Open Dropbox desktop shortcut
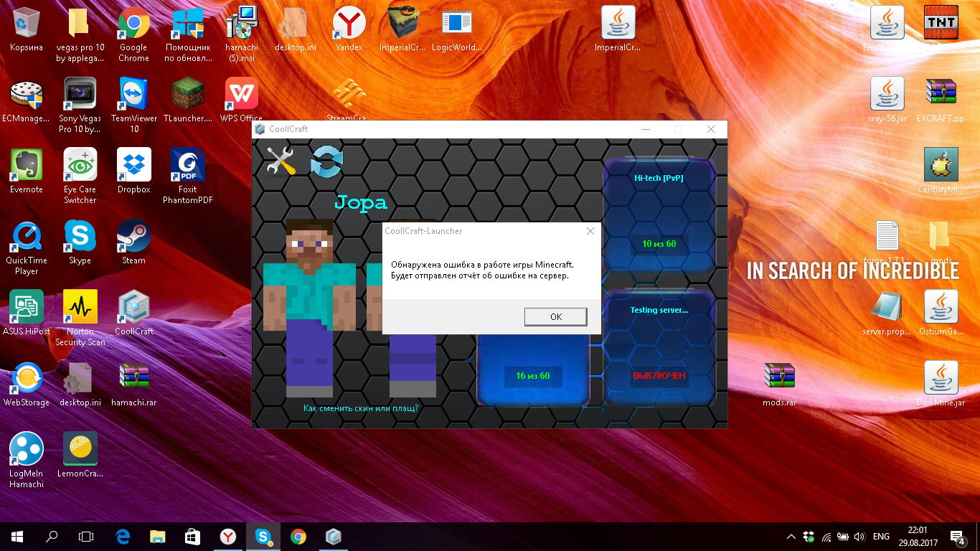Image resolution: width=980 pixels, height=551 pixels. (x=133, y=171)
